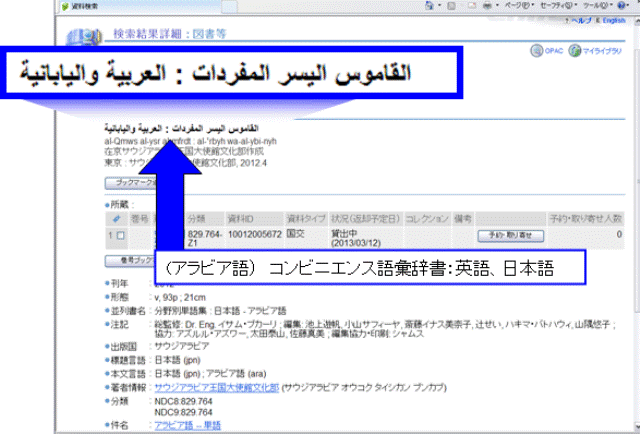Open the ページ(P) menu

click(x=519, y=5)
